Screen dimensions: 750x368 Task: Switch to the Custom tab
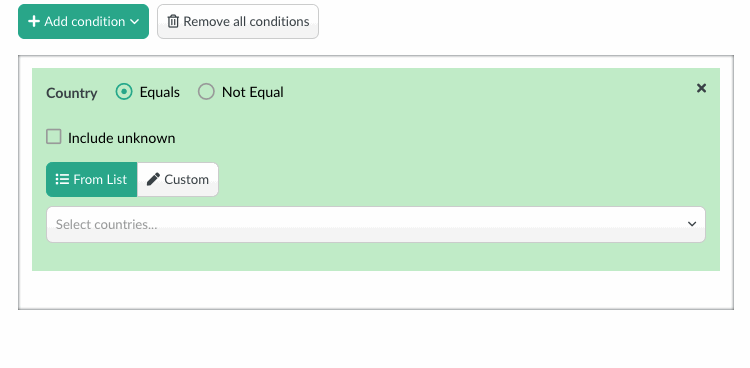(x=178, y=179)
